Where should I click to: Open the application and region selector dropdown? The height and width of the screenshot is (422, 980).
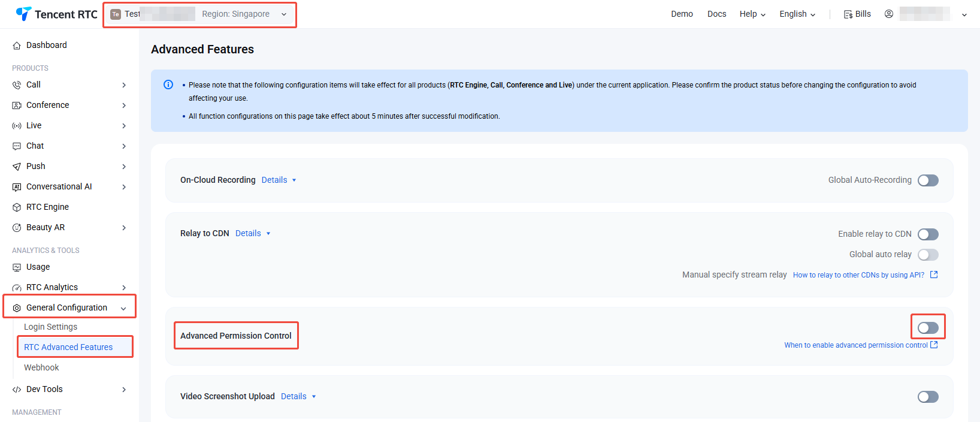click(x=199, y=14)
